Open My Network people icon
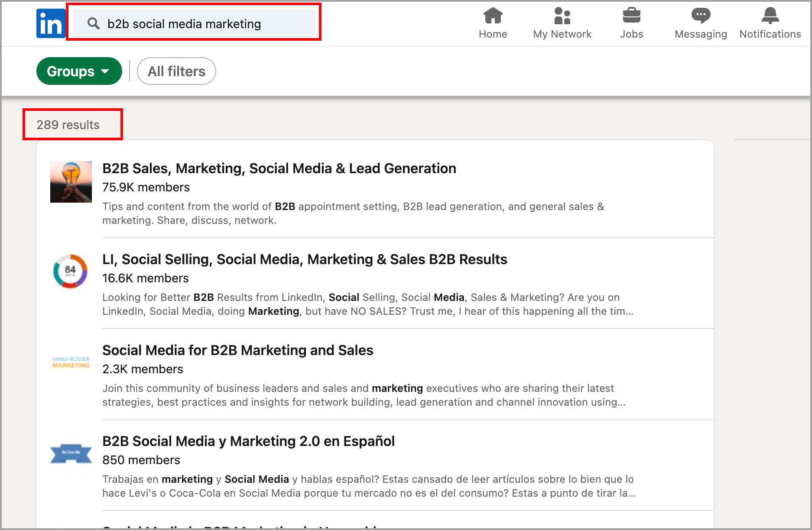Viewport: 812px width, 530px height. point(562,16)
